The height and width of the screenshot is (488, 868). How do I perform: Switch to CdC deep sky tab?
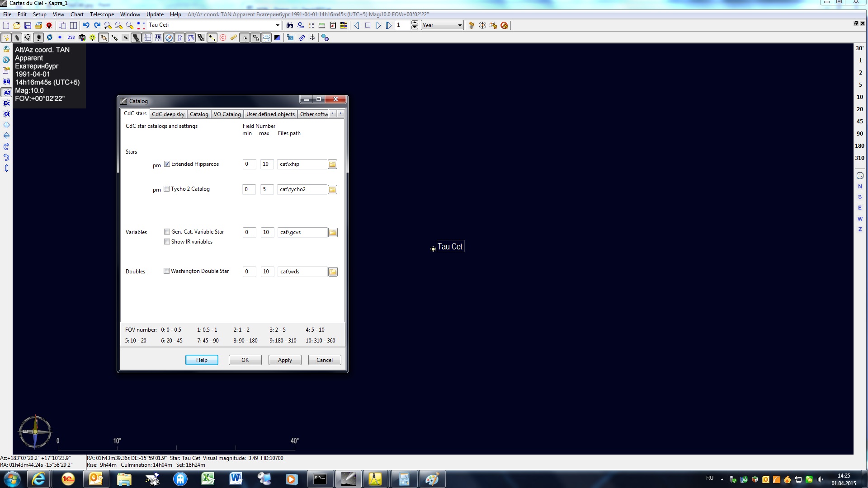168,114
